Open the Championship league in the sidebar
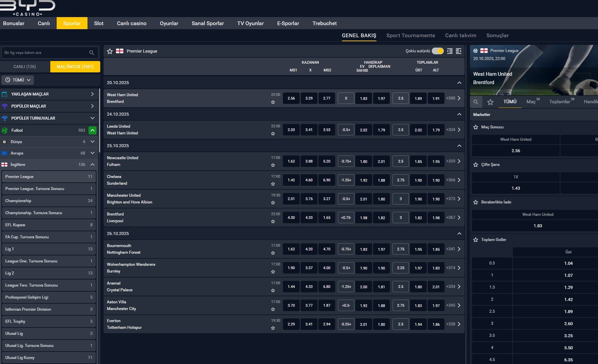 click(49, 201)
